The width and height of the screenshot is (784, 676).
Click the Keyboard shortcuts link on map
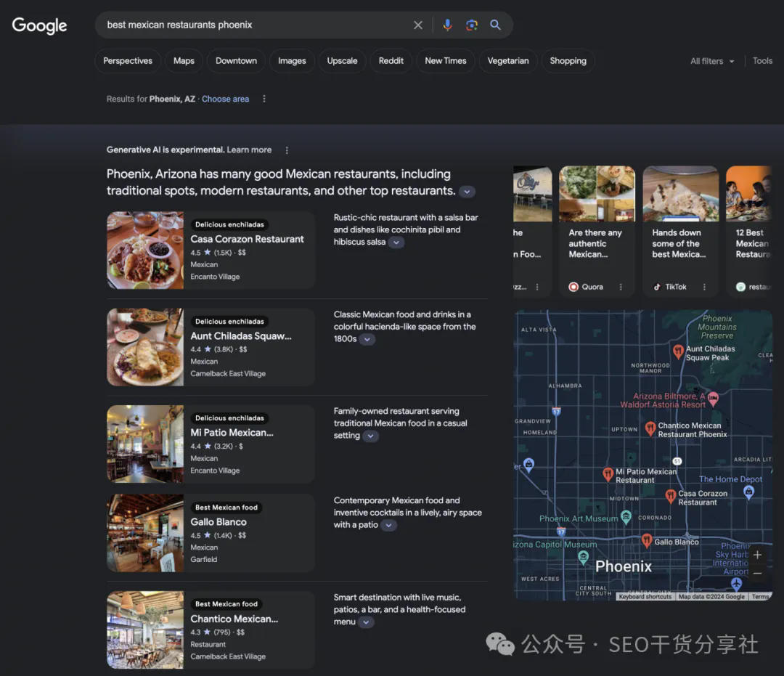[645, 597]
